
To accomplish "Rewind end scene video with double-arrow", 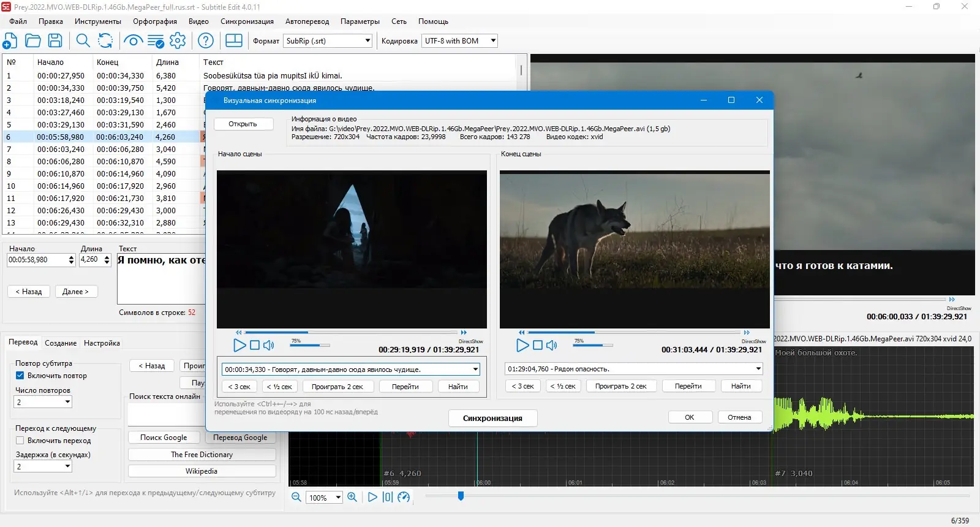I will click(522, 333).
